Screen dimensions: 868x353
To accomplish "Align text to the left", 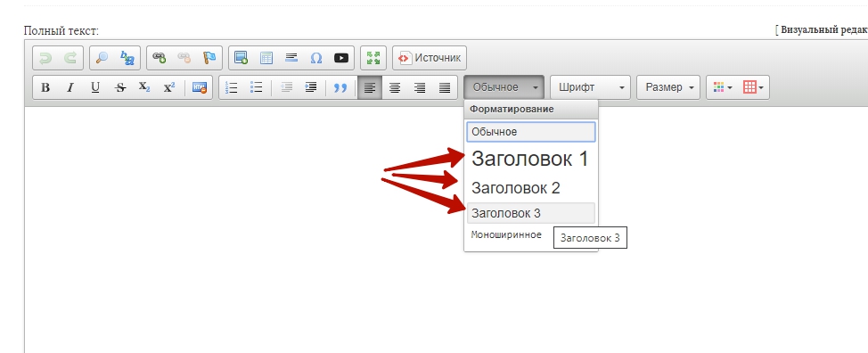I will coord(370,87).
